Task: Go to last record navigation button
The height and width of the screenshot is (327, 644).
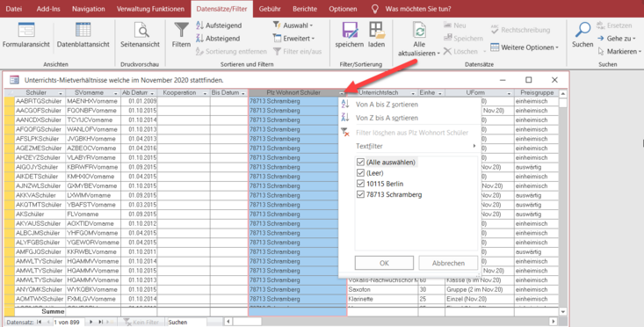Action: pos(100,322)
